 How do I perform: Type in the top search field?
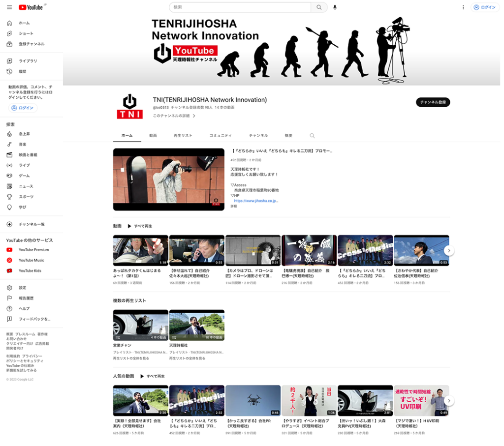tap(240, 7)
